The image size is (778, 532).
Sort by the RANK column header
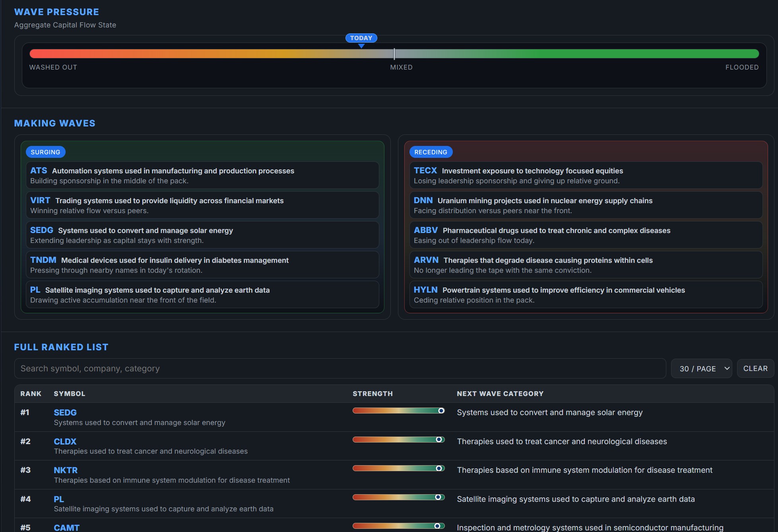pos(31,394)
